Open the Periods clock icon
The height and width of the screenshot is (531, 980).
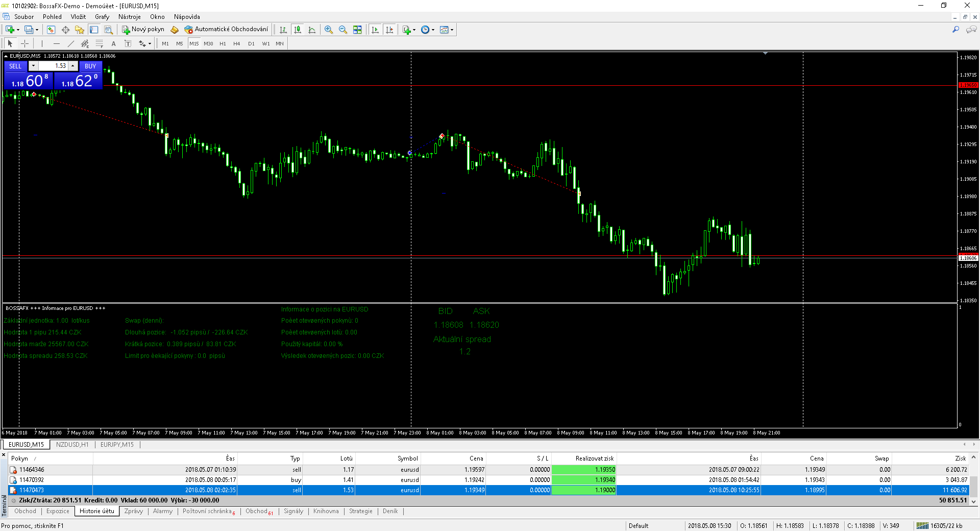[425, 30]
